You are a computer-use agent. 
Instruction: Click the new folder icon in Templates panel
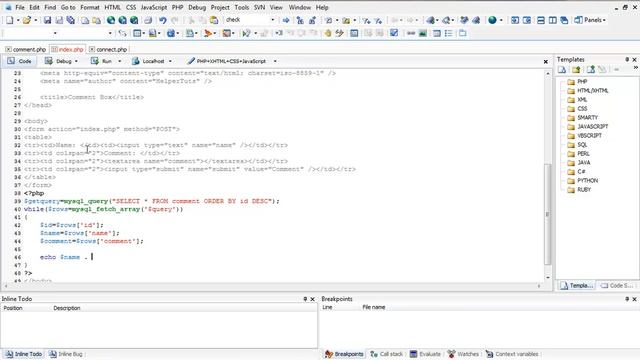(x=576, y=70)
